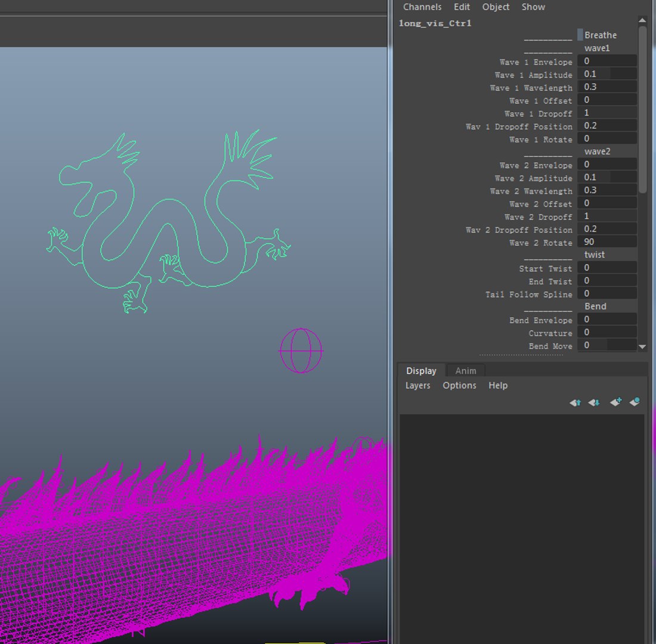Viewport: 656px width, 644px height.
Task: Click the End Twist value field
Action: pos(607,281)
